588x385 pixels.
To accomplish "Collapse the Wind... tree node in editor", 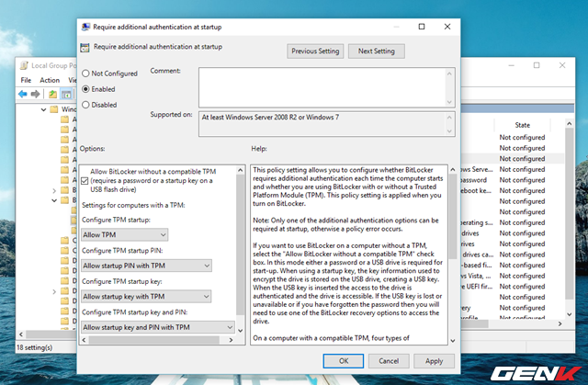I will 43,109.
